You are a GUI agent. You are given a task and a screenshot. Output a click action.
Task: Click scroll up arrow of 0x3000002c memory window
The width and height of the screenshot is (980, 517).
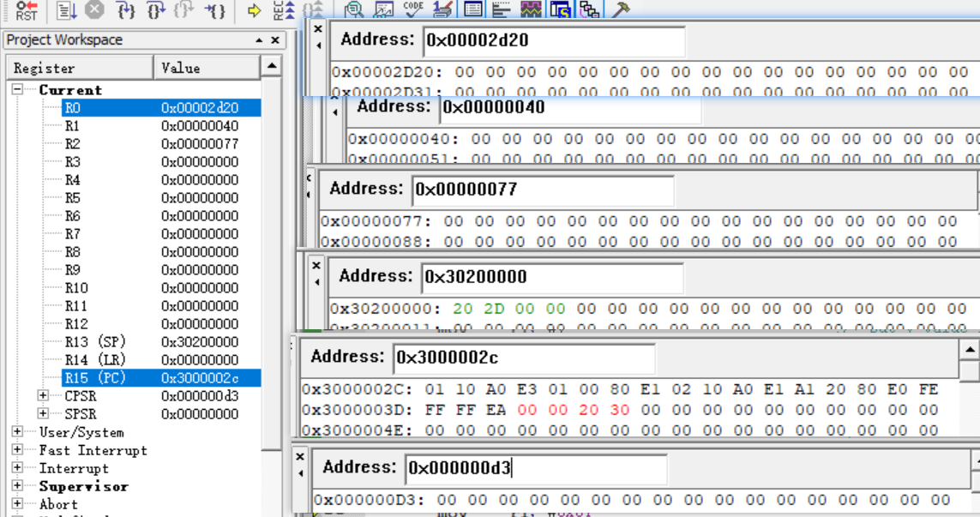pos(970,350)
